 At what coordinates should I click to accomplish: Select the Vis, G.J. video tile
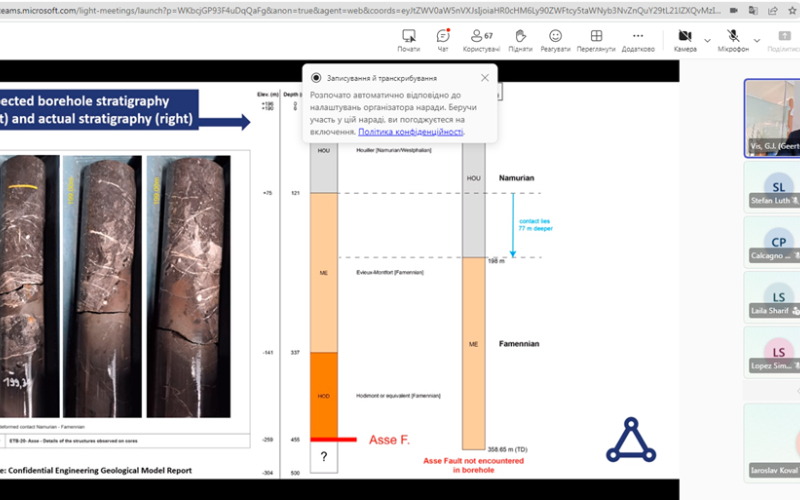[772, 118]
